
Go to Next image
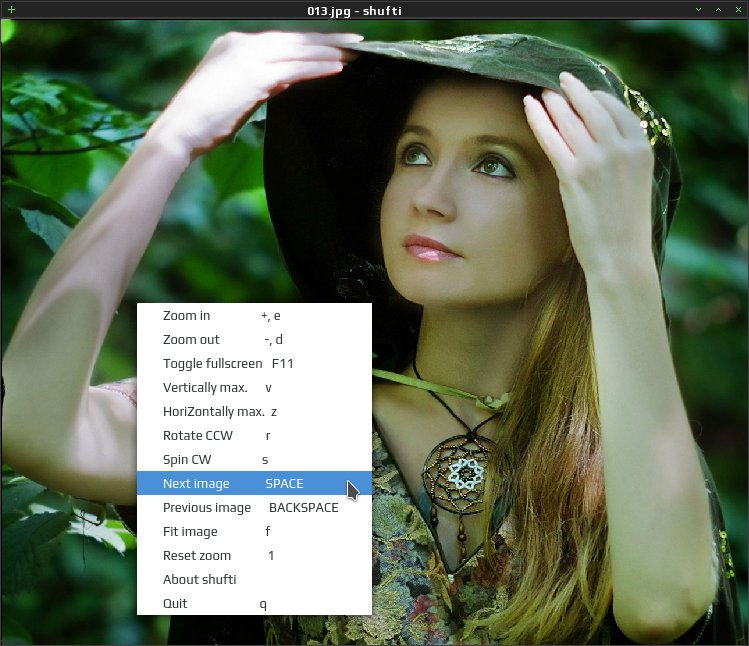pyautogui.click(x=254, y=483)
